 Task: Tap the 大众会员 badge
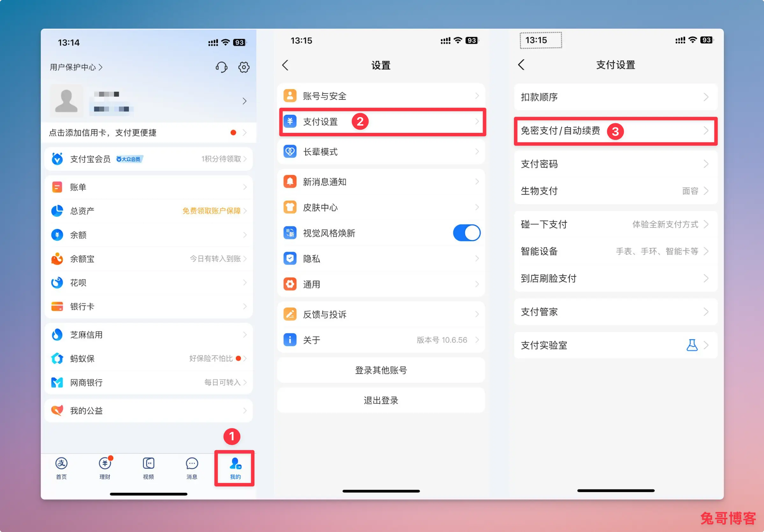pyautogui.click(x=129, y=159)
